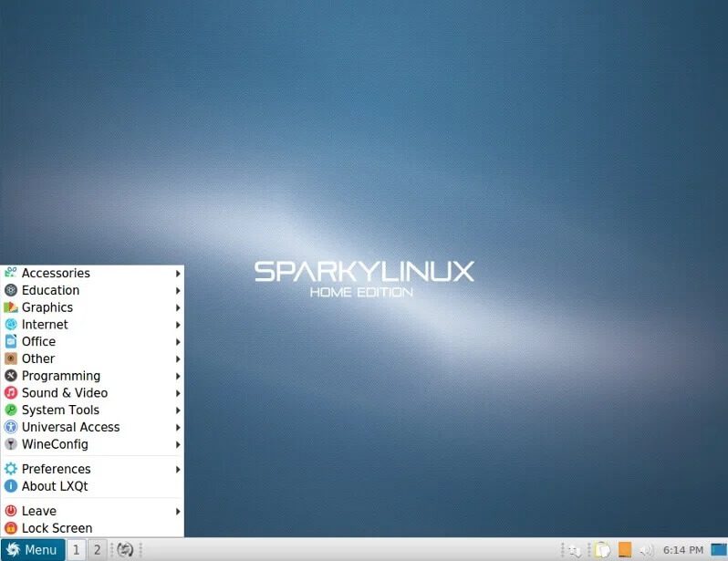
Task: Expand the Sound & Video submenu arrow
Action: 178,393
